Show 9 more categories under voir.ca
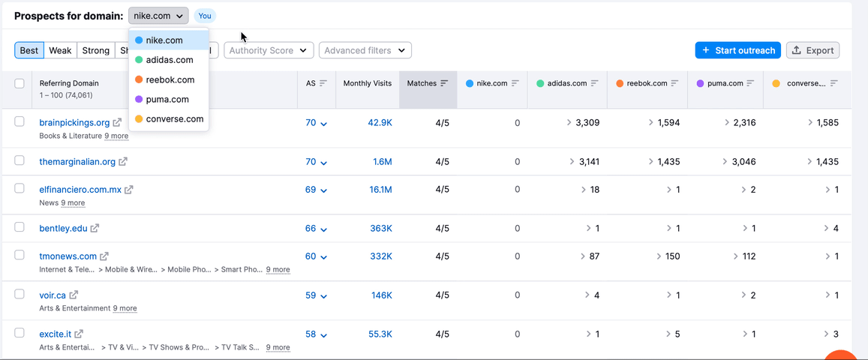 (125, 308)
